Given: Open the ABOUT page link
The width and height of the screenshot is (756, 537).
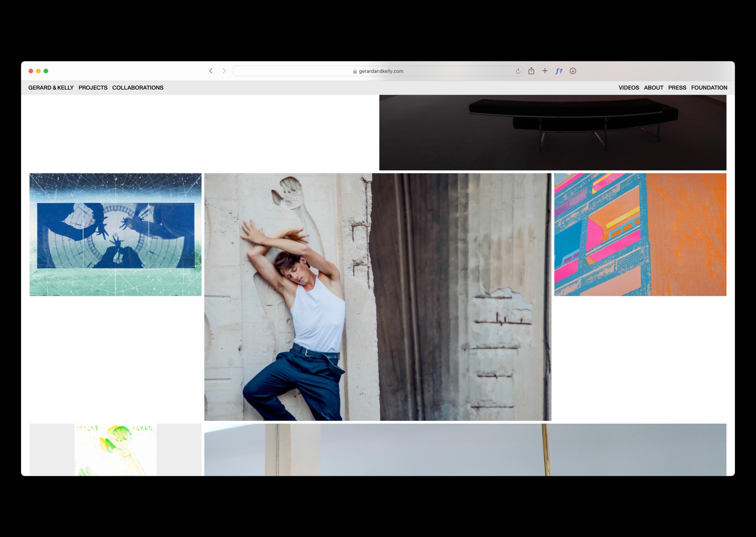Looking at the screenshot, I should click(x=654, y=88).
